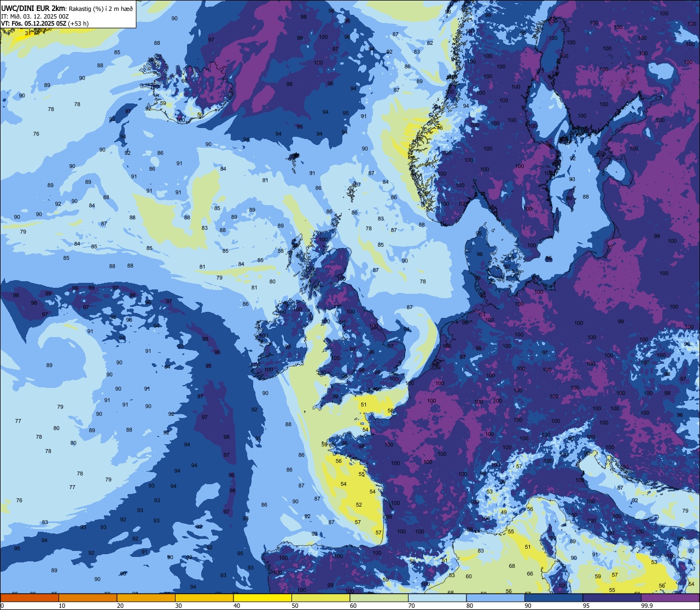The image size is (700, 610).
Task: Click the legend tick label 30
Action: pos(178,606)
